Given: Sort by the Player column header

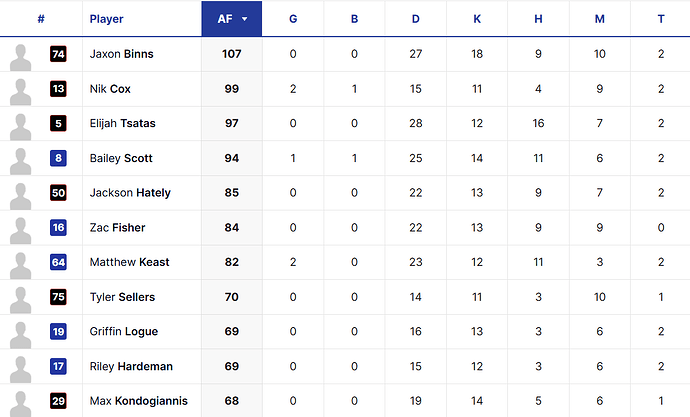Looking at the screenshot, I should [106, 19].
